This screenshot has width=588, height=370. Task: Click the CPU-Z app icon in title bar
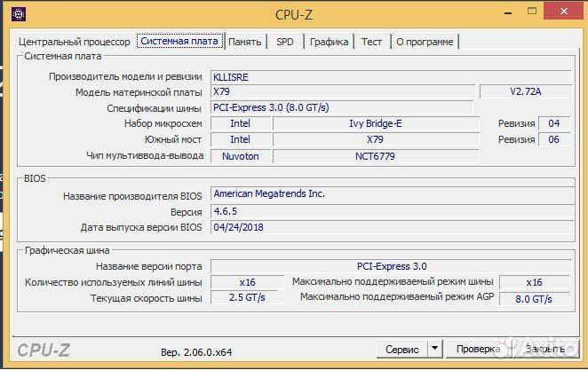point(19,14)
